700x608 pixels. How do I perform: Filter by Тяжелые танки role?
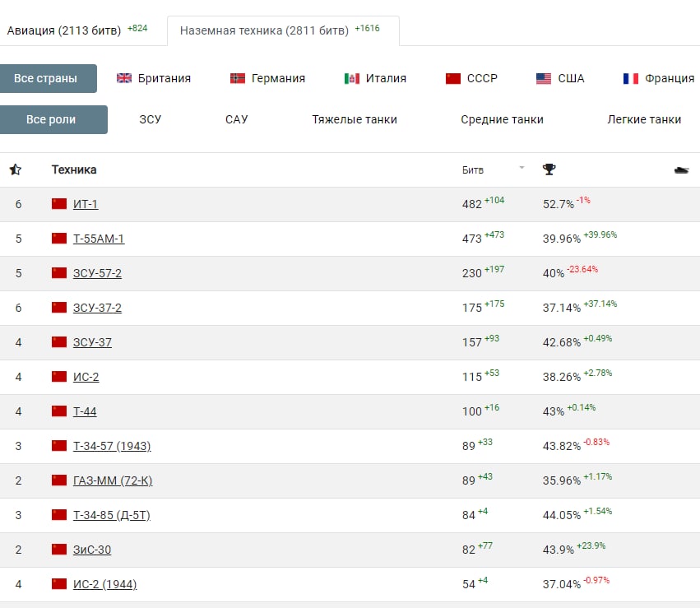[x=355, y=119]
